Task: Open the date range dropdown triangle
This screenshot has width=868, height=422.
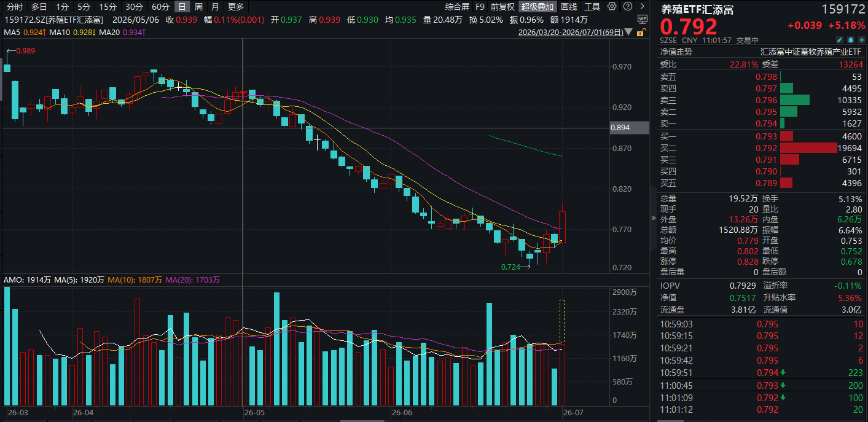Action: pos(628,32)
